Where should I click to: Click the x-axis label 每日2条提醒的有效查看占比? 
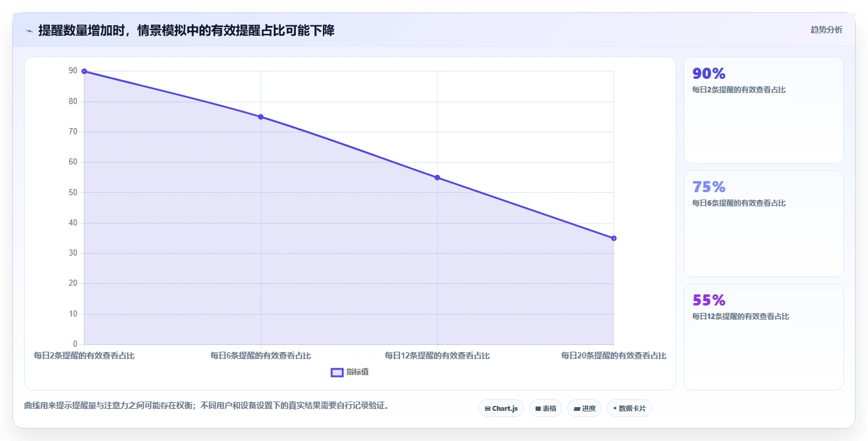tap(84, 355)
